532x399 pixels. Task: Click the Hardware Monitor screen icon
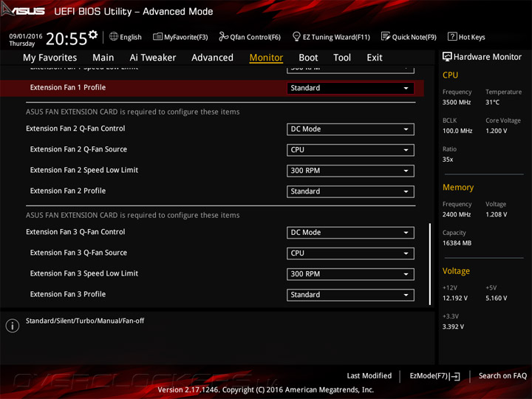pos(447,57)
